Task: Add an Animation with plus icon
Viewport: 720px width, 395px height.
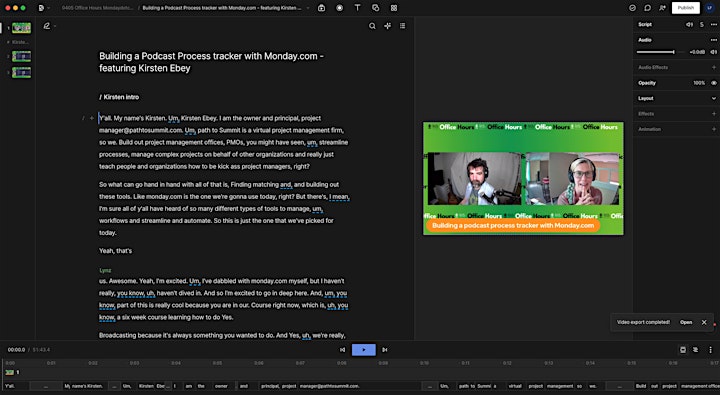Action: pos(714,129)
